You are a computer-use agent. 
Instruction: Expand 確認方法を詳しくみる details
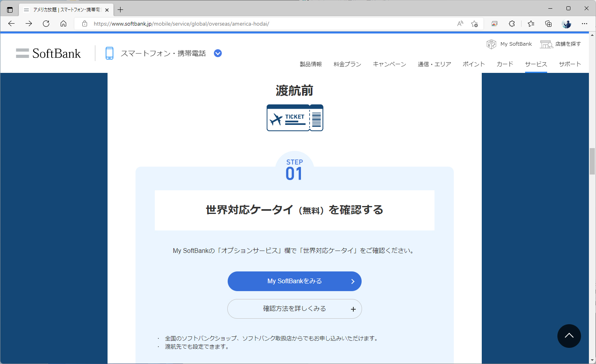tap(295, 309)
